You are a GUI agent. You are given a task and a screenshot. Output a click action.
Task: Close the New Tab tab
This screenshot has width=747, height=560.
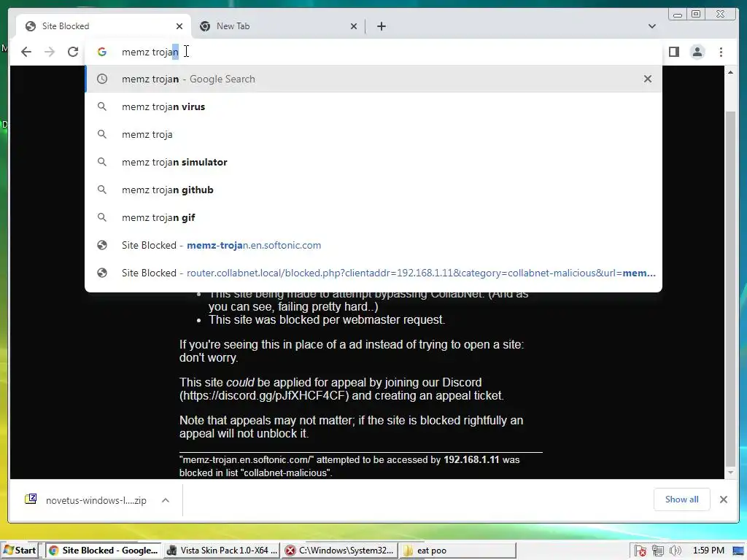354,26
